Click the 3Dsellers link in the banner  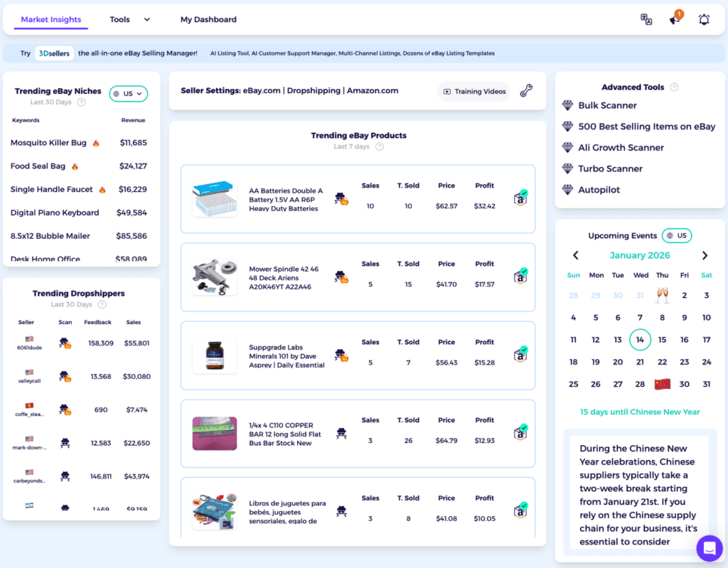(54, 53)
